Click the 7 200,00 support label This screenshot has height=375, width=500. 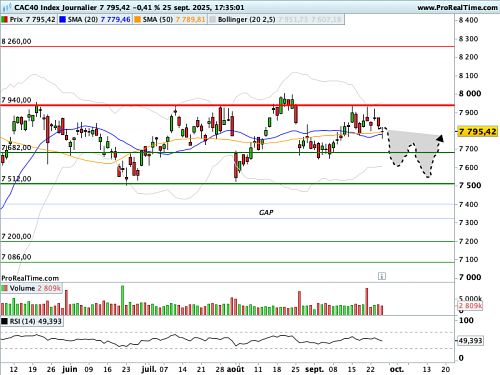16,237
